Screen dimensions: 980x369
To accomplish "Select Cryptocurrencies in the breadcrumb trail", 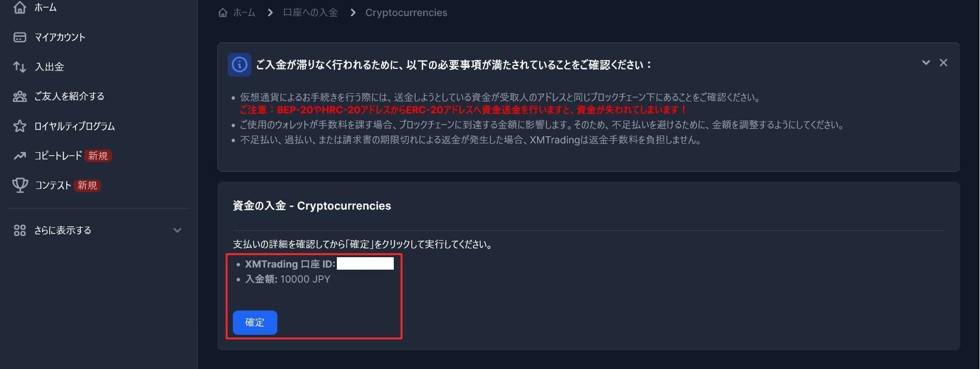I will click(x=406, y=12).
